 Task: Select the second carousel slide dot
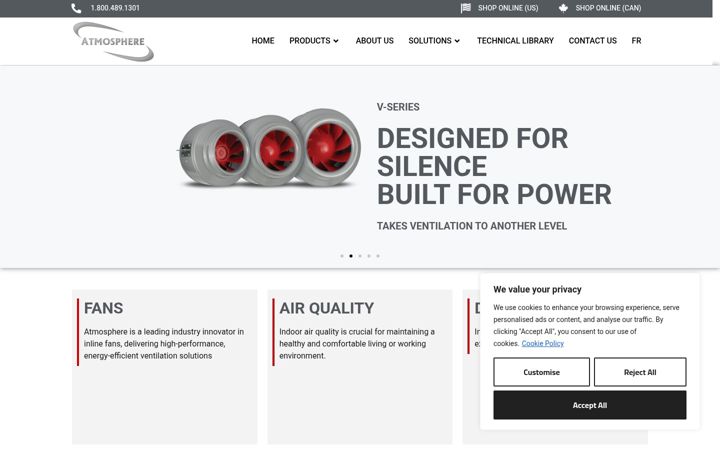[x=351, y=256]
